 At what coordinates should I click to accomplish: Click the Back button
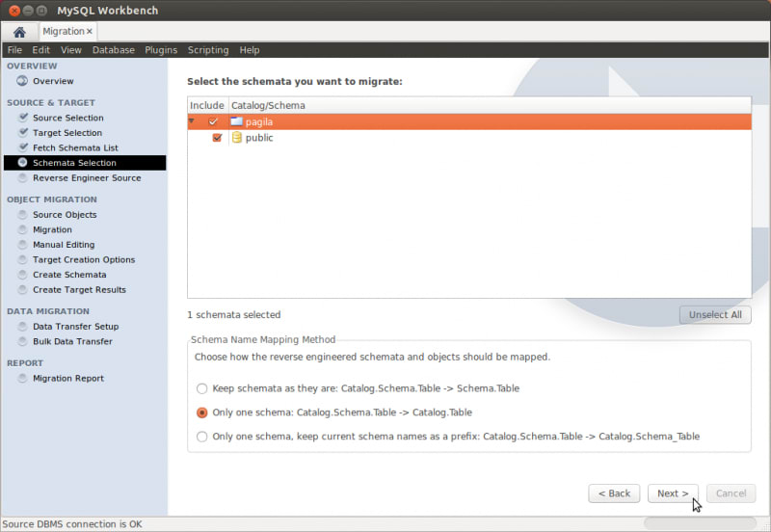pos(614,493)
